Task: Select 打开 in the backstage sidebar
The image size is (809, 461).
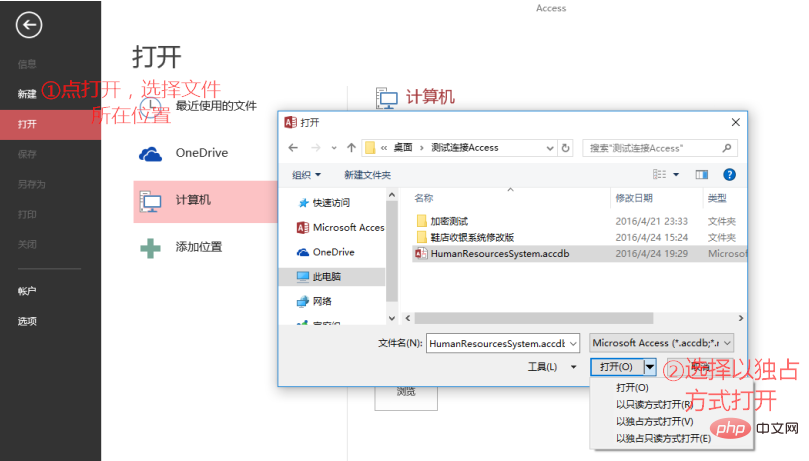Action: (51, 124)
